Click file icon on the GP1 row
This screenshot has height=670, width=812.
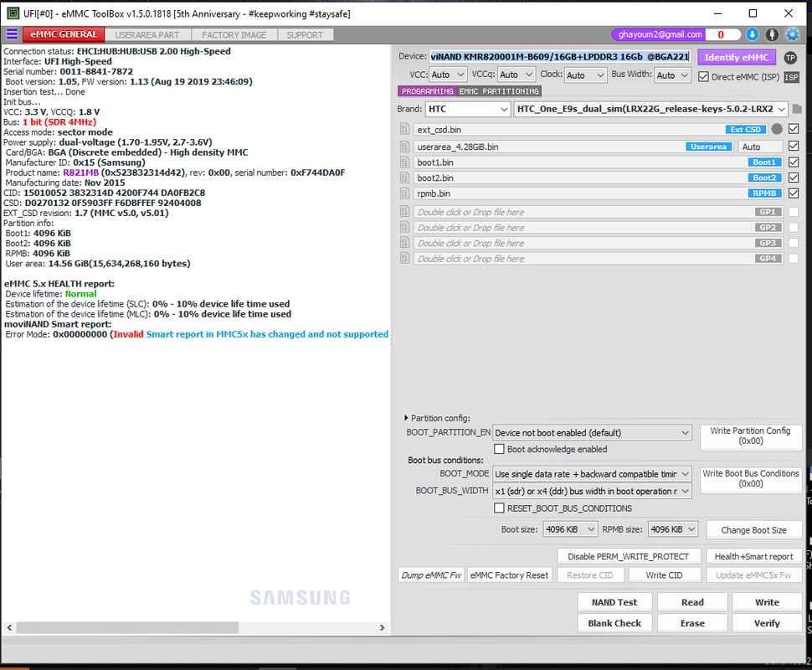[405, 212]
